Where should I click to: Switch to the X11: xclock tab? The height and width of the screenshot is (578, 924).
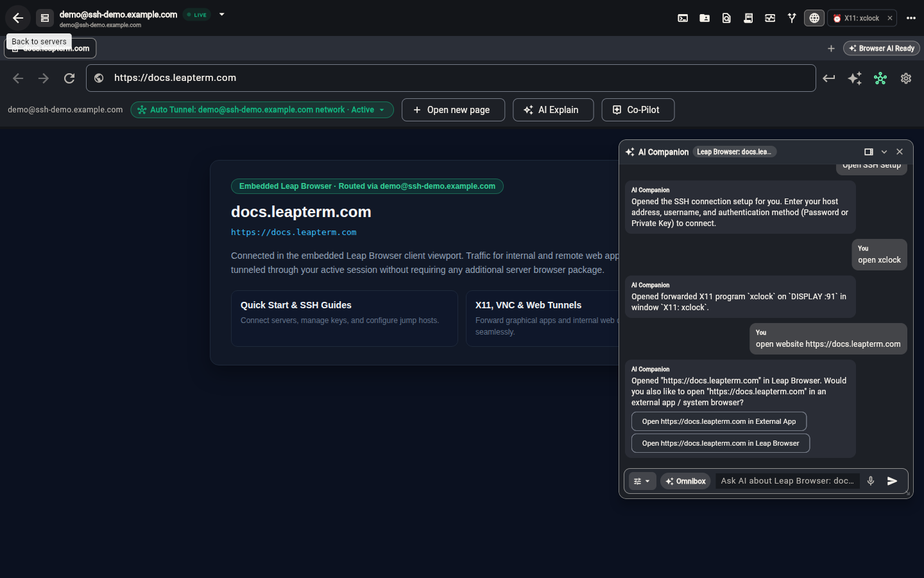(x=861, y=18)
